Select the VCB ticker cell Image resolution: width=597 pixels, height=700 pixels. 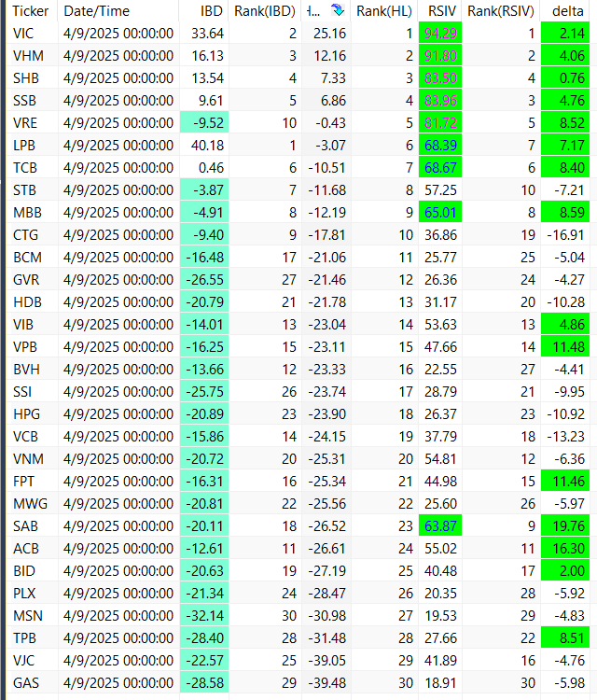click(32, 437)
